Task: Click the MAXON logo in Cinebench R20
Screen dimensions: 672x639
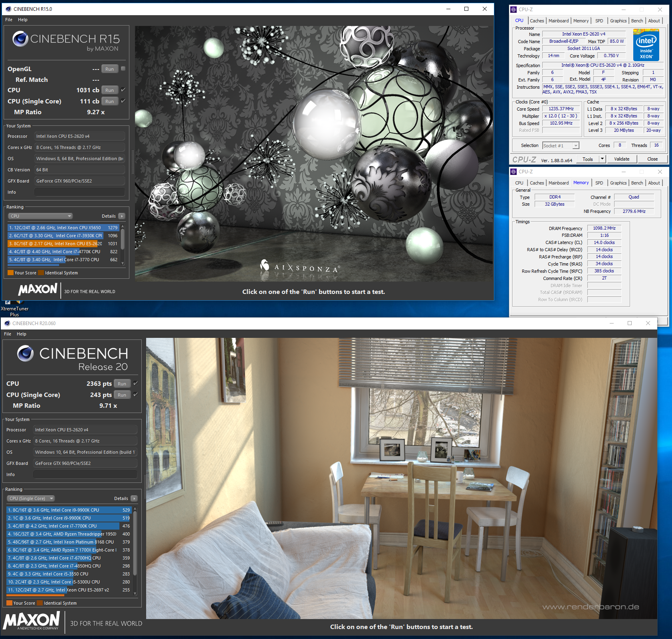Action: (32, 621)
